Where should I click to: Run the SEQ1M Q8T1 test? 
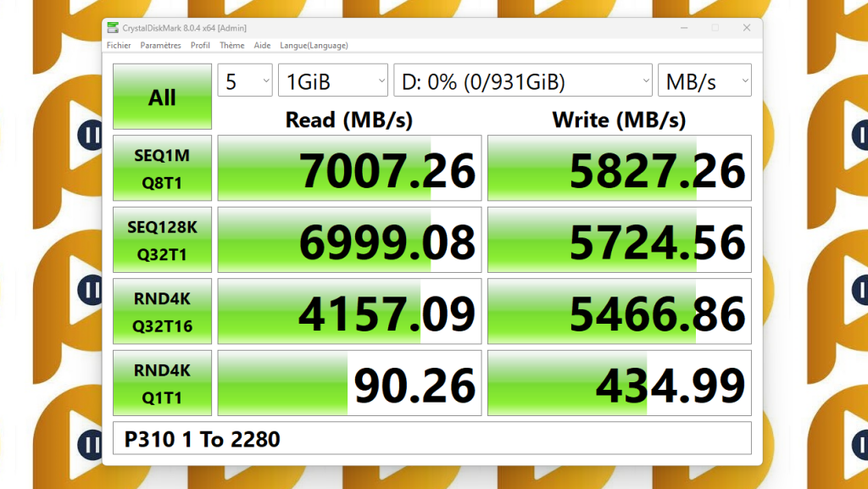[162, 168]
